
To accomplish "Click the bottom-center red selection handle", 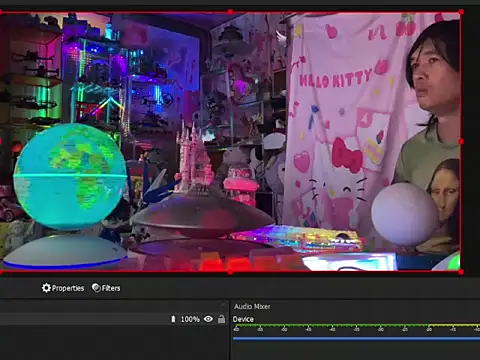I will point(230,272).
